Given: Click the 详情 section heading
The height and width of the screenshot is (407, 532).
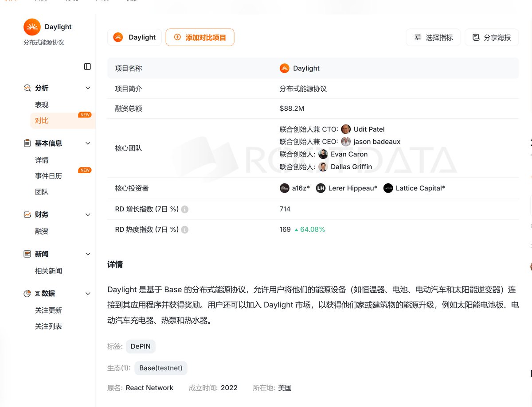Looking at the screenshot, I should pyautogui.click(x=115, y=264).
